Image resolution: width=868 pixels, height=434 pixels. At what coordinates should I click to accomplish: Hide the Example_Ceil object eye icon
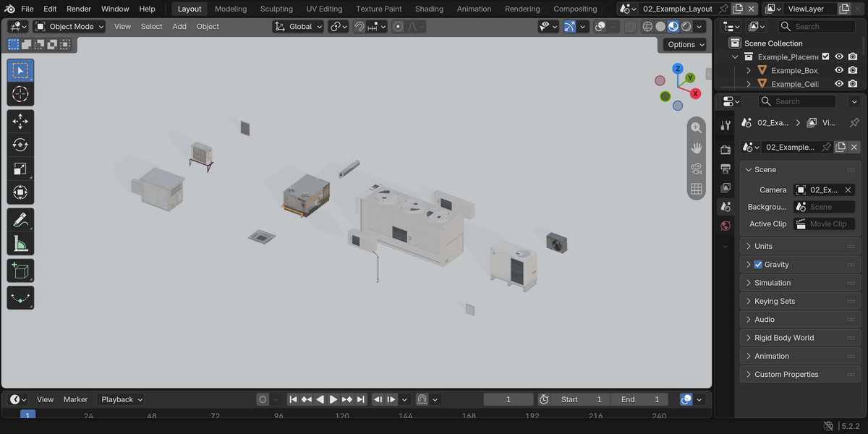839,84
